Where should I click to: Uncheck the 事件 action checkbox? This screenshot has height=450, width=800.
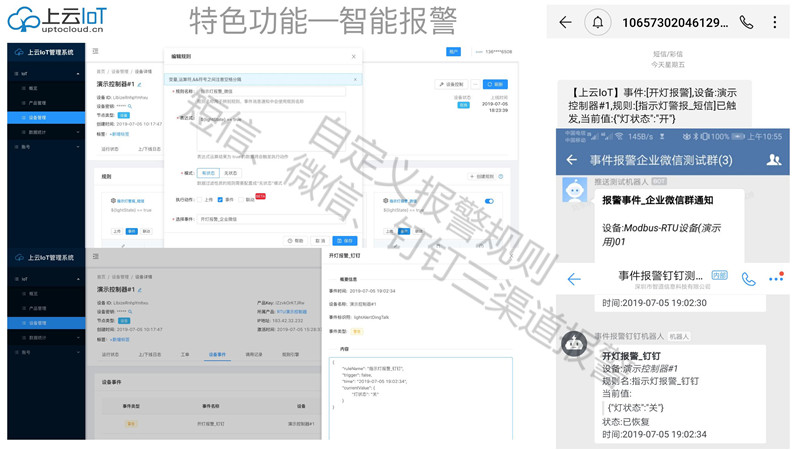coord(222,199)
